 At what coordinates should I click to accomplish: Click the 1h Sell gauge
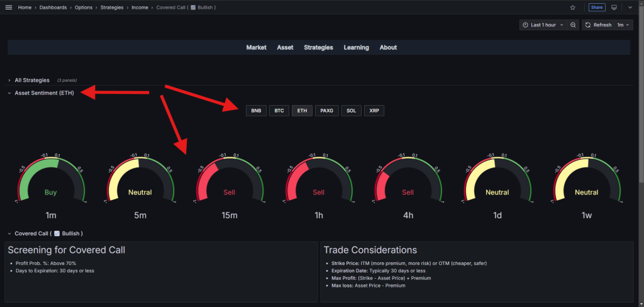tap(319, 179)
